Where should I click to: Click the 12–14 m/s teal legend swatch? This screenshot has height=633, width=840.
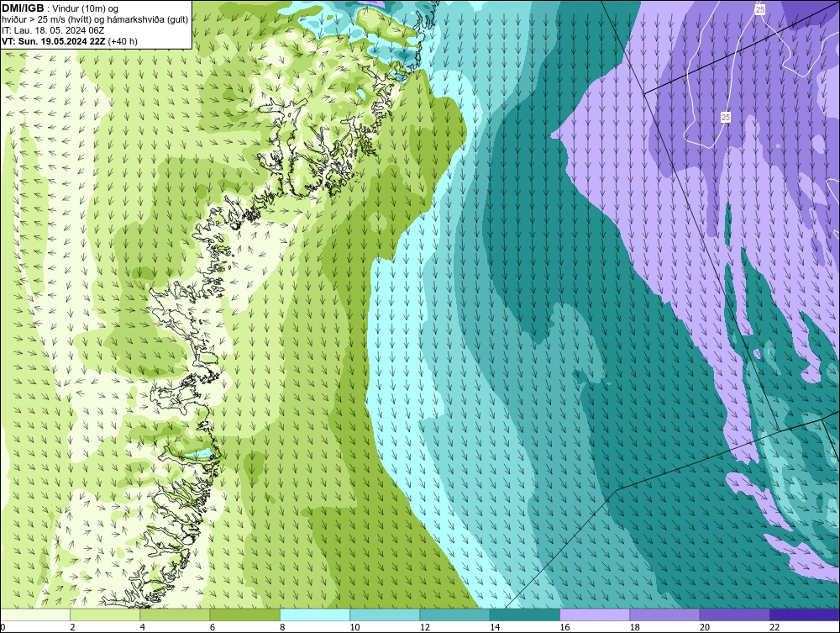coord(454,615)
